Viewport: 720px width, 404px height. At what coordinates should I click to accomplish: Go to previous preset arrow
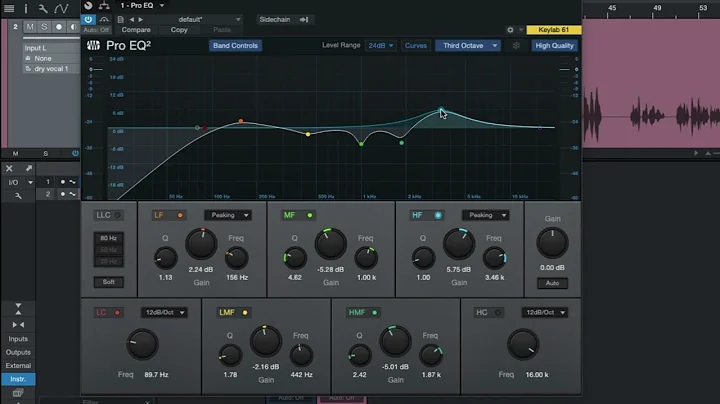[x=132, y=19]
